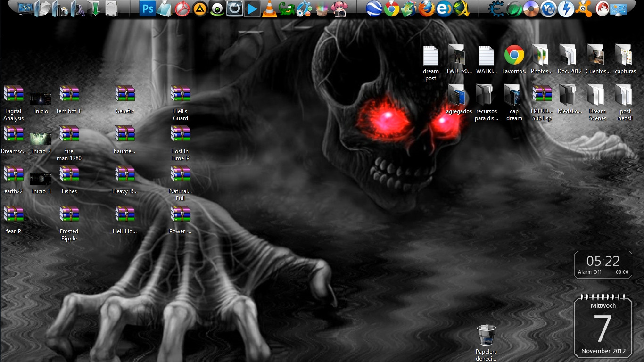
Task: Click the 'haunte...' file name label
Action: [x=125, y=151]
